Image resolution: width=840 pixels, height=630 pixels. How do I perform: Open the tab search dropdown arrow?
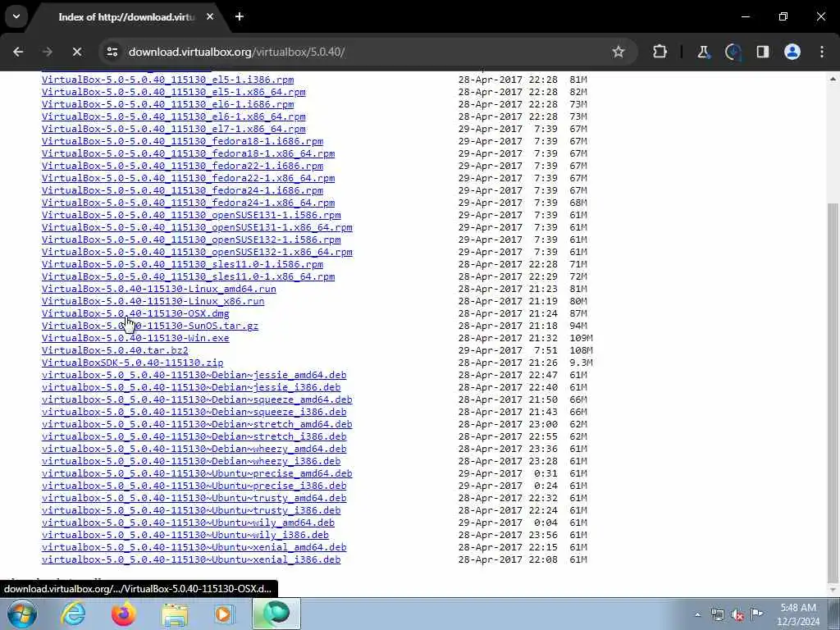pyautogui.click(x=16, y=16)
